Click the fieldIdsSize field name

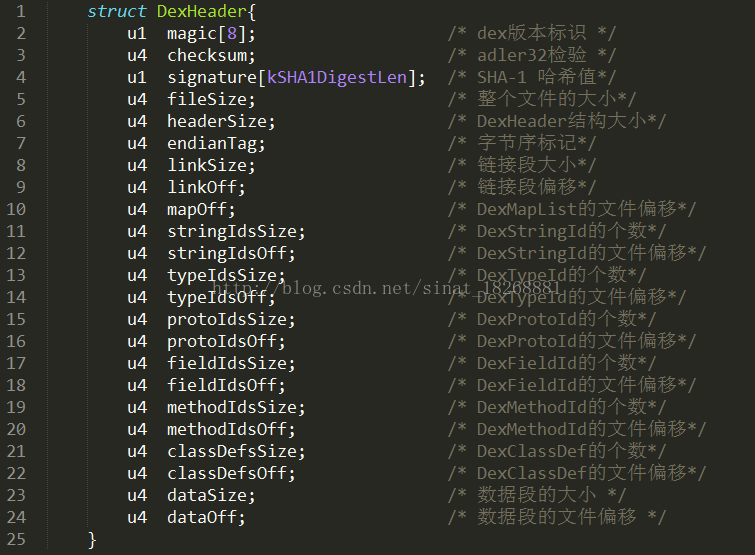tap(227, 363)
